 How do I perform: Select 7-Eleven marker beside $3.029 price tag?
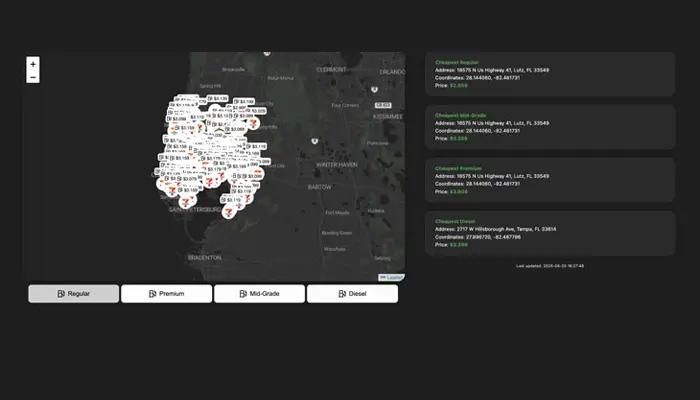254,123
